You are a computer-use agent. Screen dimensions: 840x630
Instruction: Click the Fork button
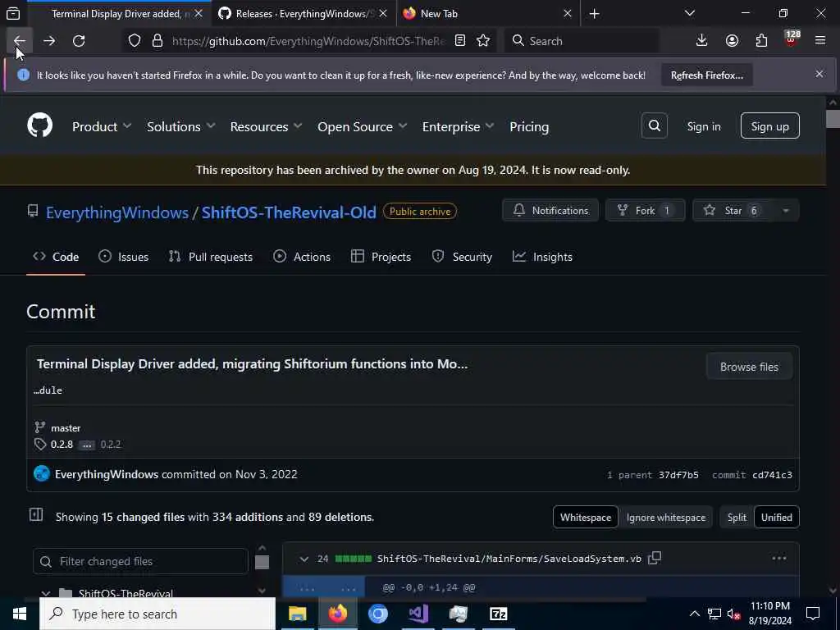645,211
